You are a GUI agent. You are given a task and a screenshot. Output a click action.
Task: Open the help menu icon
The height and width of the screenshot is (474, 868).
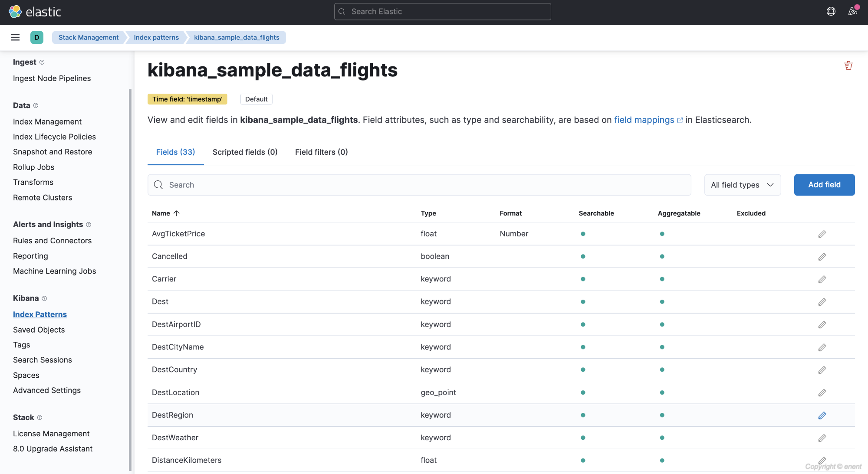click(x=831, y=12)
